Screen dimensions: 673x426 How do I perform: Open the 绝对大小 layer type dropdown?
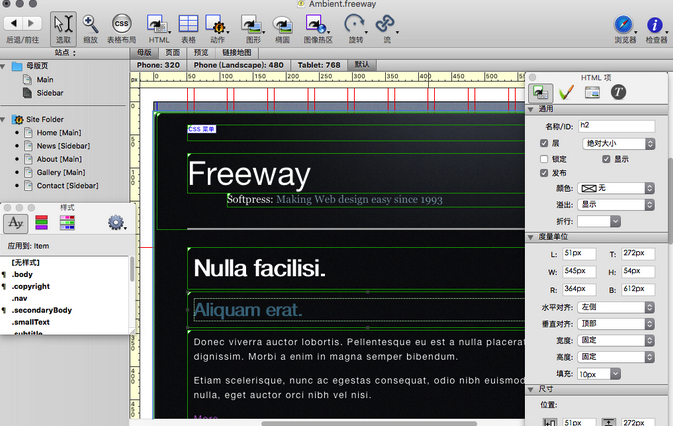[618, 143]
